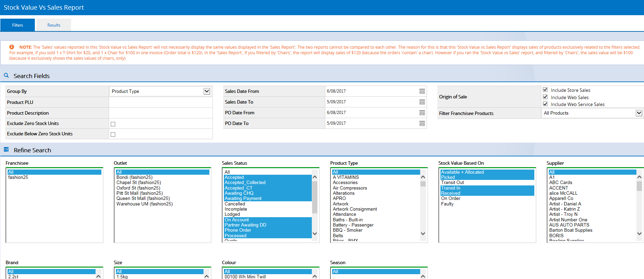
Task: Select Oxford St (fashion25) outlet
Action: pyautogui.click(x=163, y=188)
